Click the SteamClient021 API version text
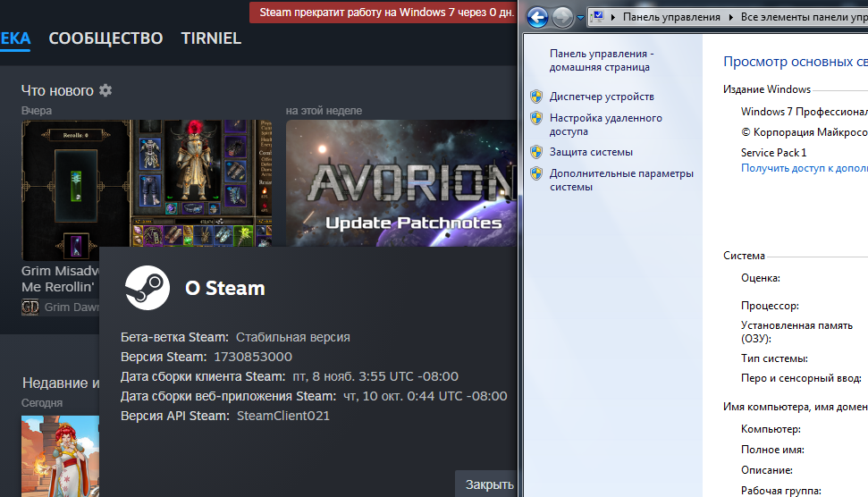This screenshot has height=497, width=868. coord(282,416)
